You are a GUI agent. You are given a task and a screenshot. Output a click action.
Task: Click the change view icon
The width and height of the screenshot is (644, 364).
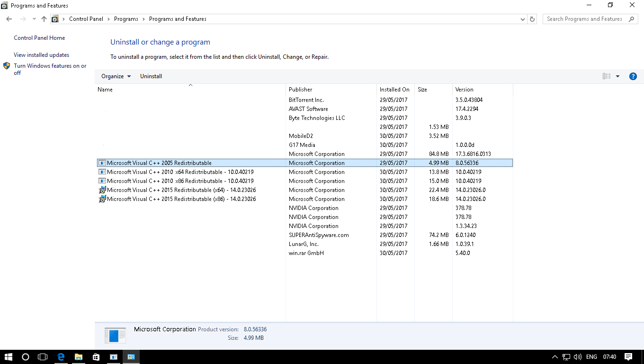click(x=607, y=76)
